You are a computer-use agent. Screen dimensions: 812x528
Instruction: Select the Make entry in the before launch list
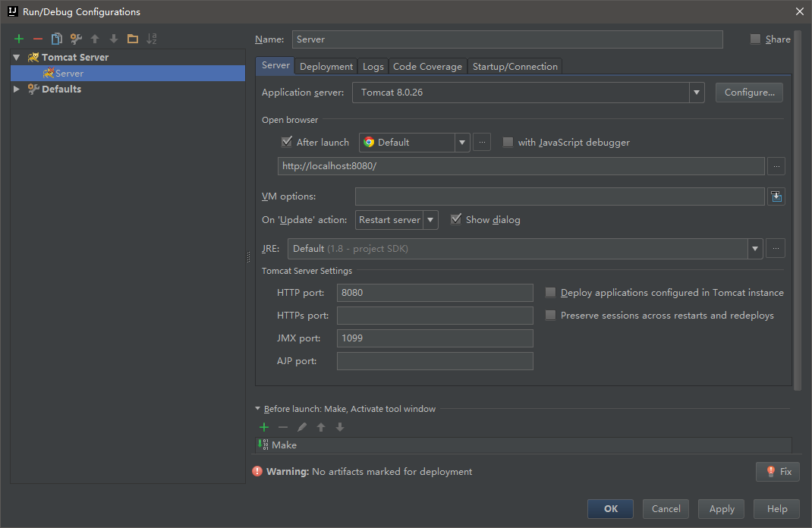[x=524, y=445]
